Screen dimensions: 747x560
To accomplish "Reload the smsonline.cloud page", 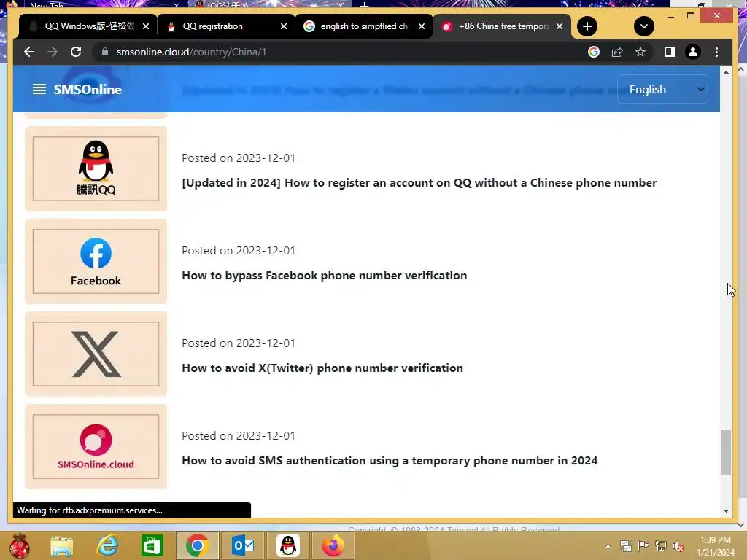I will 76,52.
